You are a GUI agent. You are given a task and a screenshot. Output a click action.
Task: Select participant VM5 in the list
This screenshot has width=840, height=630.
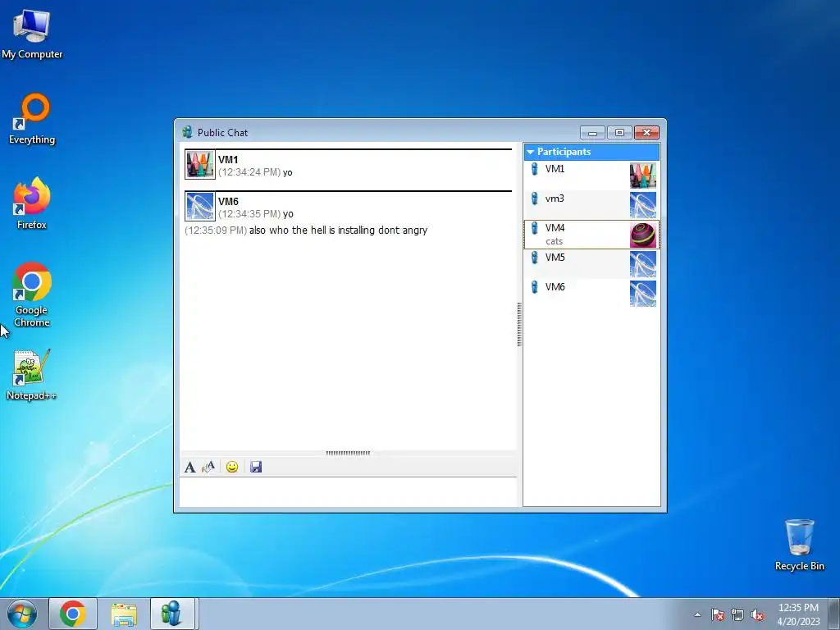coord(591,263)
